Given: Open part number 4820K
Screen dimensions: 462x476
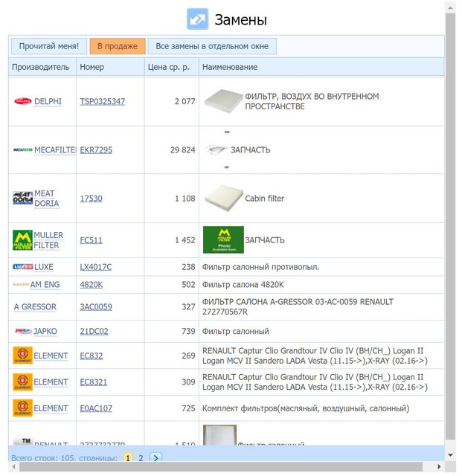Looking at the screenshot, I should pyautogui.click(x=91, y=285).
